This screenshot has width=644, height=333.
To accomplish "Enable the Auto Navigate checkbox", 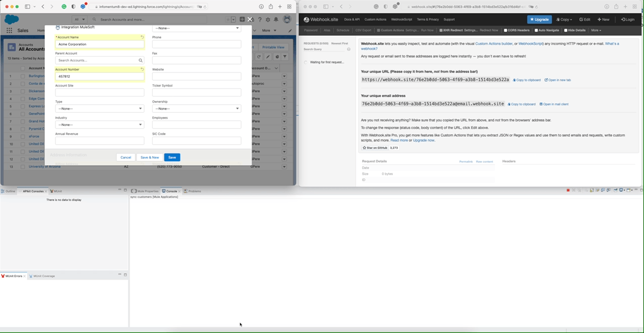I will point(536,30).
